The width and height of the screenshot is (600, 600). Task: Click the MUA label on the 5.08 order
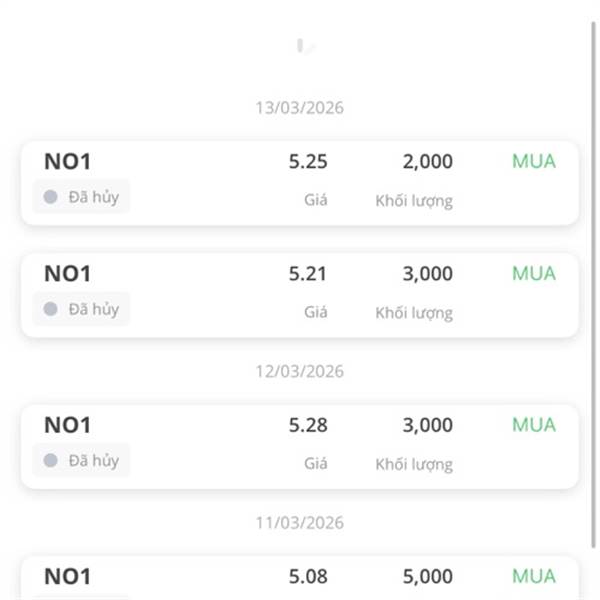click(534, 576)
